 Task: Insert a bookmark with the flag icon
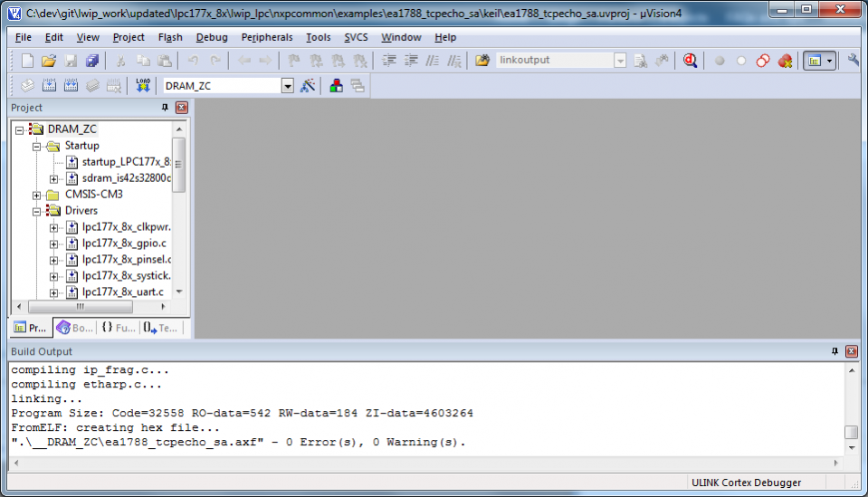tap(294, 61)
